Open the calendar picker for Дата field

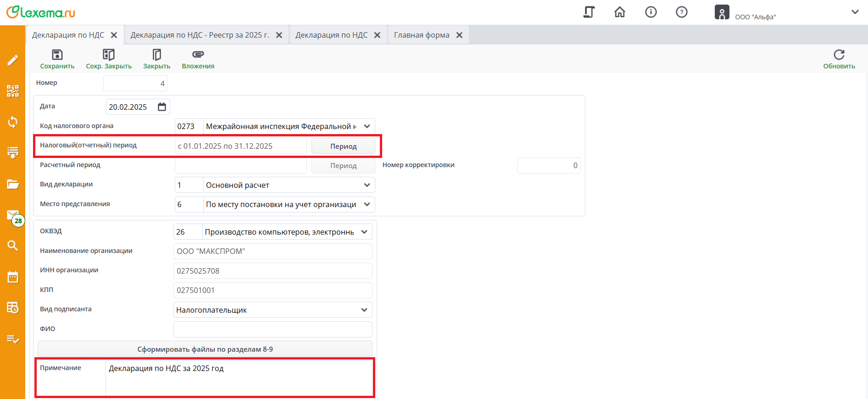click(x=162, y=107)
